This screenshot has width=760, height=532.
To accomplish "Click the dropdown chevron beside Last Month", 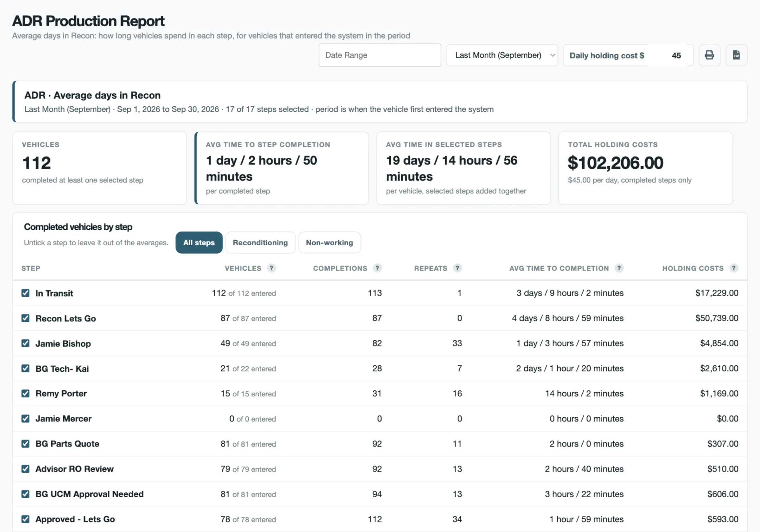I will pyautogui.click(x=552, y=55).
